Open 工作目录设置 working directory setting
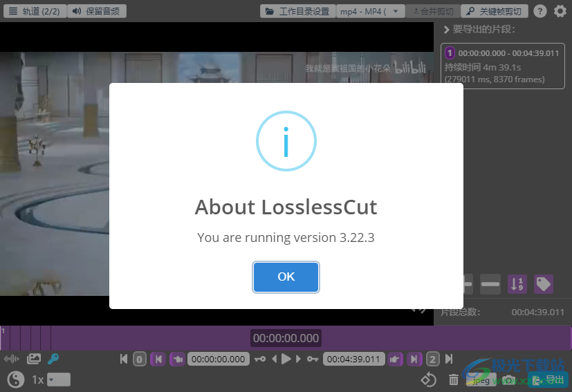 pos(297,11)
